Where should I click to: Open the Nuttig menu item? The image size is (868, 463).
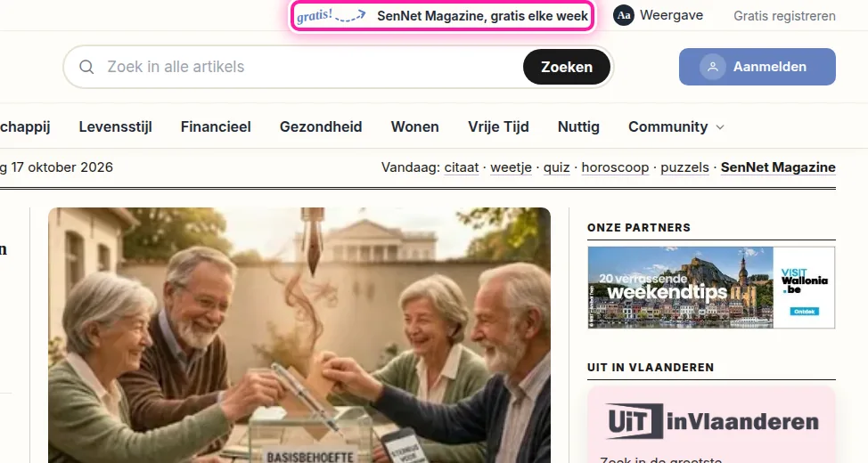coord(578,126)
